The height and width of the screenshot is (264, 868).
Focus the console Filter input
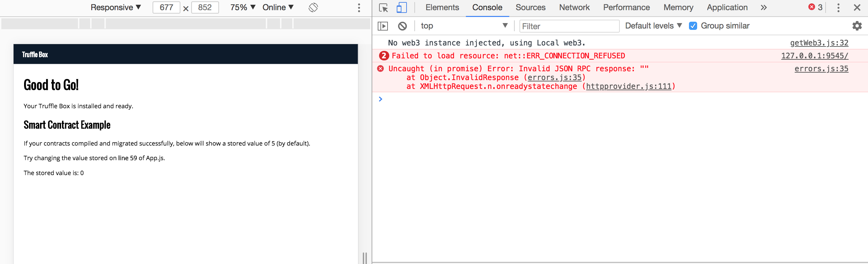(569, 26)
